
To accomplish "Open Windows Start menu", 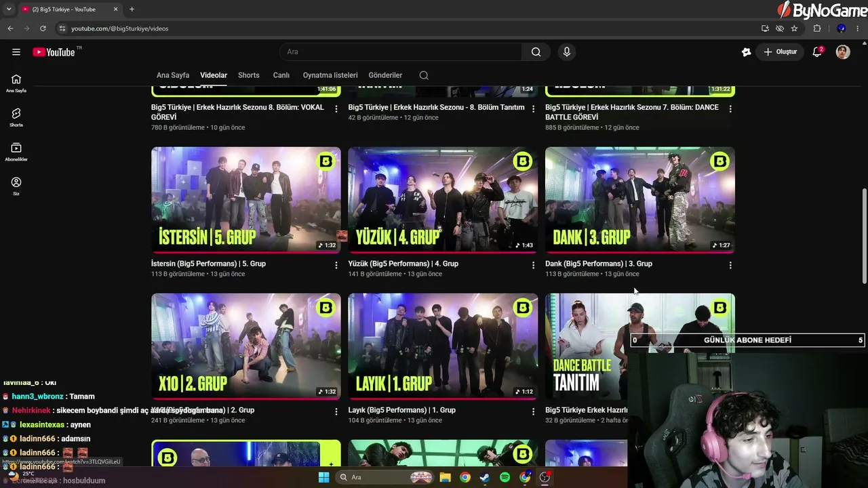I will [x=324, y=477].
